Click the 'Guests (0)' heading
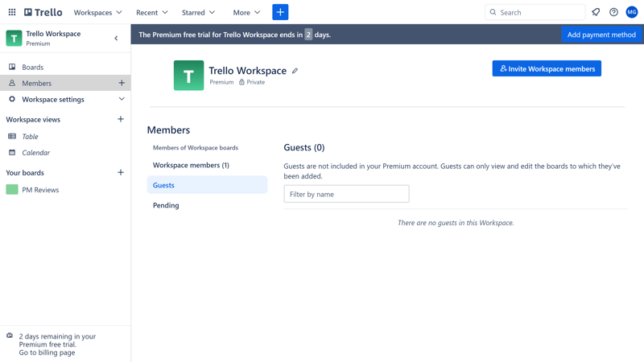Screen dimensions: 644x362 coord(304,147)
